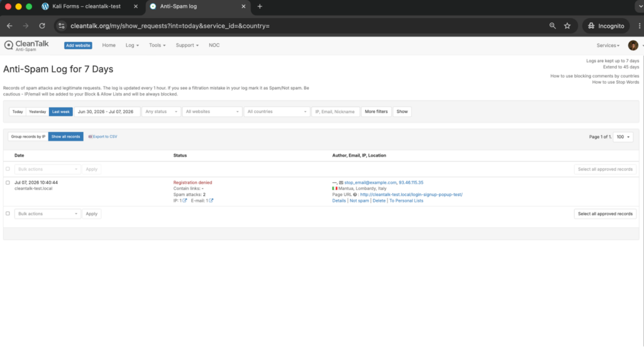This screenshot has height=362, width=644.
Task: Click the Show button
Action: 402,112
